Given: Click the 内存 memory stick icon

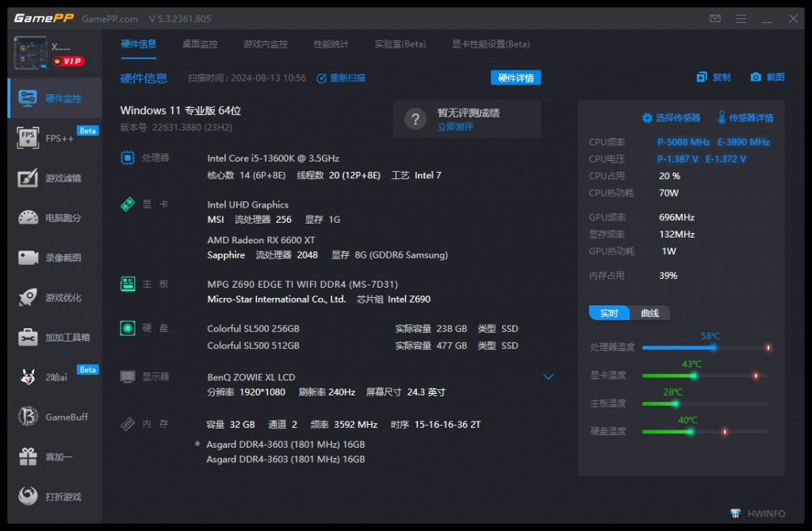Looking at the screenshot, I should point(128,424).
